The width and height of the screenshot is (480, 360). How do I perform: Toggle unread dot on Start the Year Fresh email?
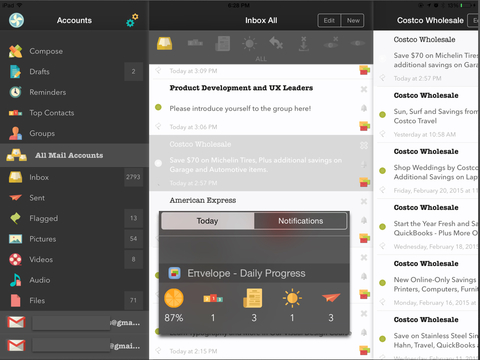click(x=382, y=227)
